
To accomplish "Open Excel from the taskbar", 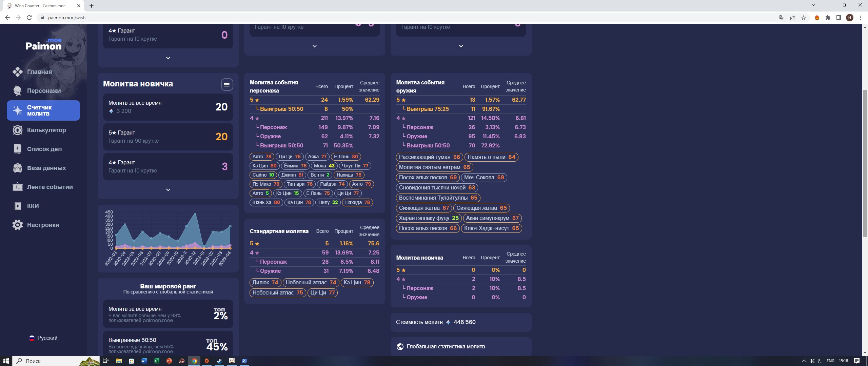I will click(156, 361).
